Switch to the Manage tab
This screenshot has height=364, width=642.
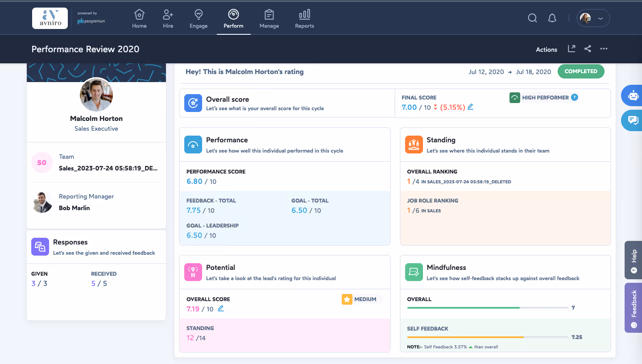point(269,15)
